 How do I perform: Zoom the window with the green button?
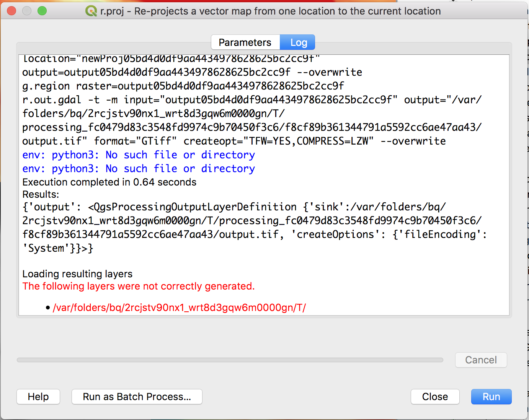tap(42, 11)
